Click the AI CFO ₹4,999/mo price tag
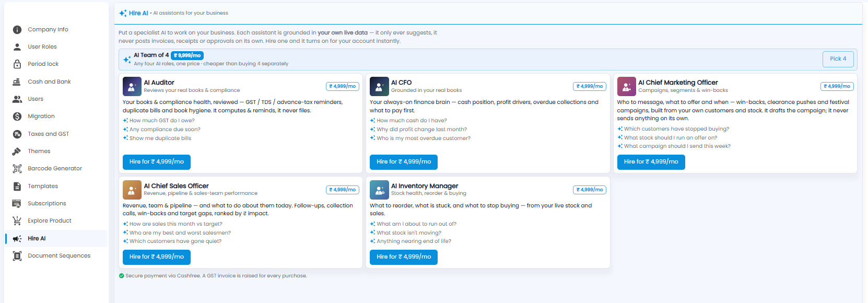 click(590, 86)
